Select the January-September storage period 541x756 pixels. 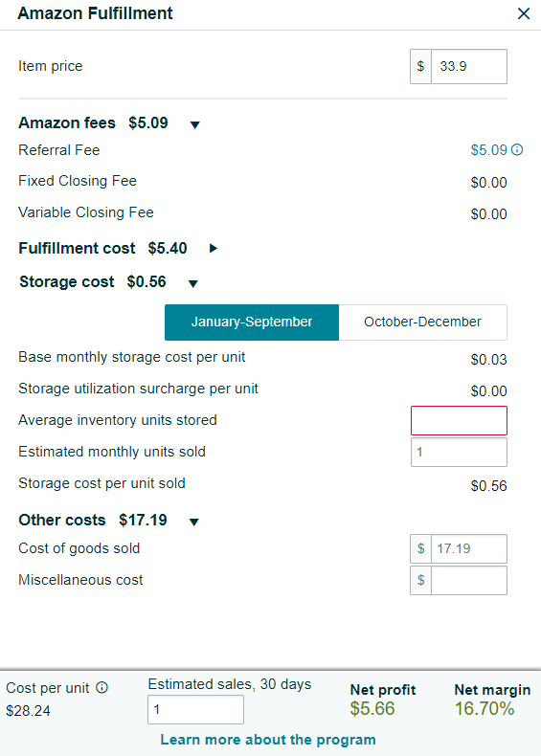coord(252,322)
